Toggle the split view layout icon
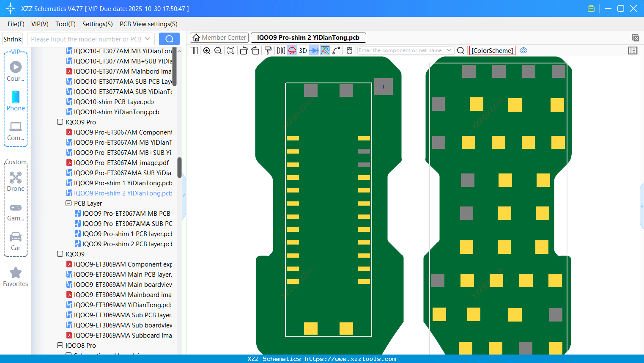 coord(194,51)
